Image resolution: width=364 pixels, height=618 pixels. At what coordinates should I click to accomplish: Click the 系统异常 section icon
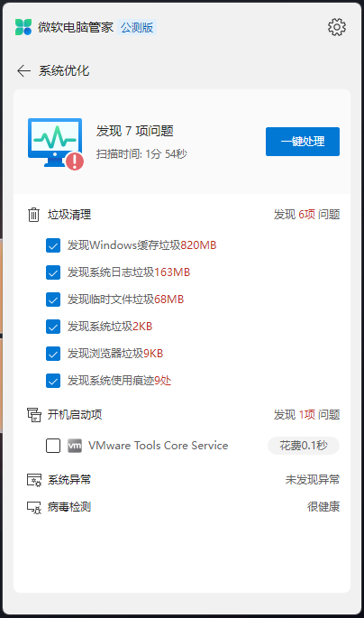click(x=34, y=480)
